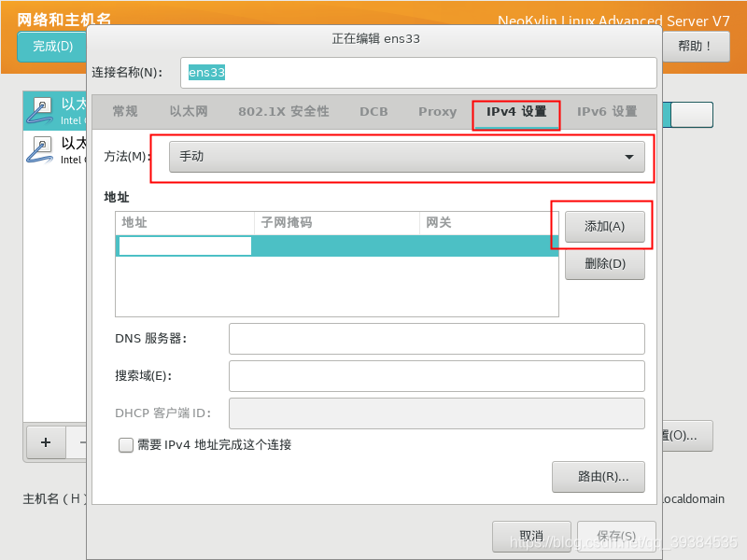
Task: Select the IPv4 设置 tab
Action: point(516,112)
